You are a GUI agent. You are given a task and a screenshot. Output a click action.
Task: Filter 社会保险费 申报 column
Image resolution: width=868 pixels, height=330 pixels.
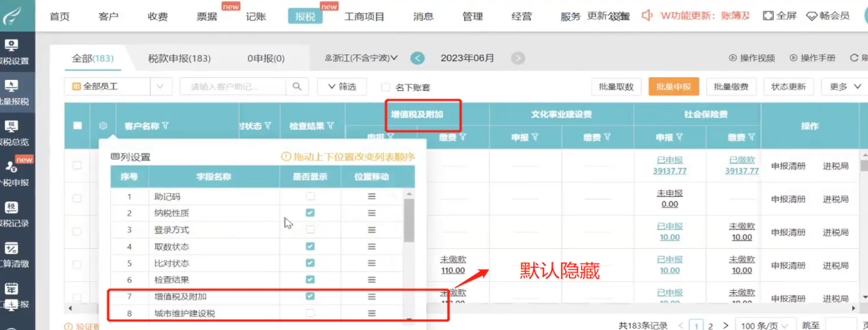679,138
